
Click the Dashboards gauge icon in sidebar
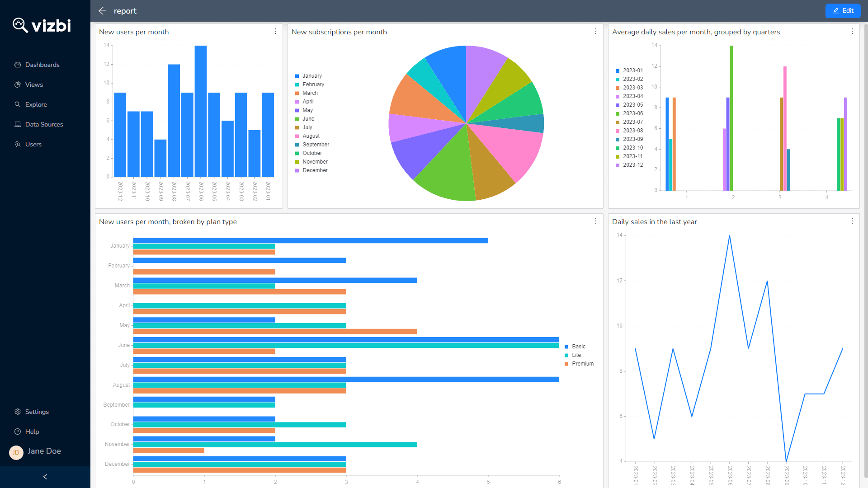tap(18, 65)
